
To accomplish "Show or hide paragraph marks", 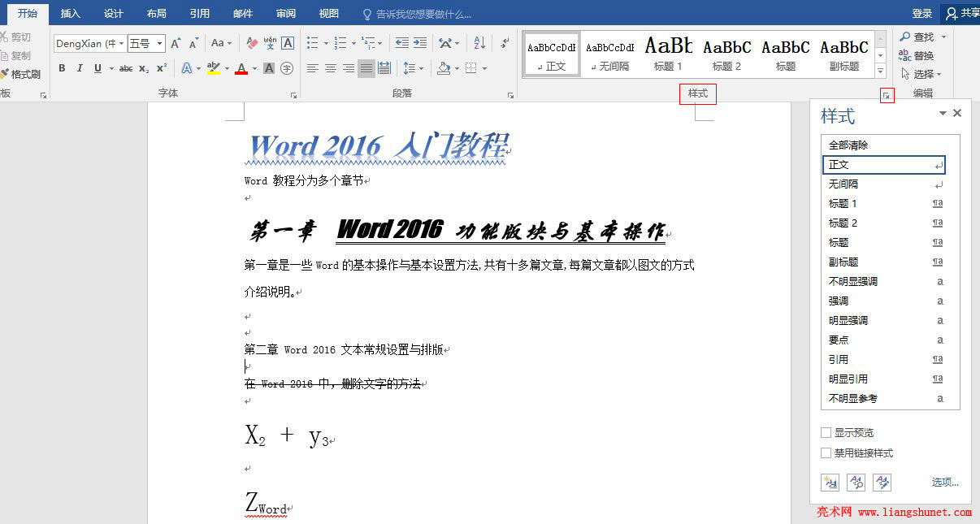I will tap(505, 43).
